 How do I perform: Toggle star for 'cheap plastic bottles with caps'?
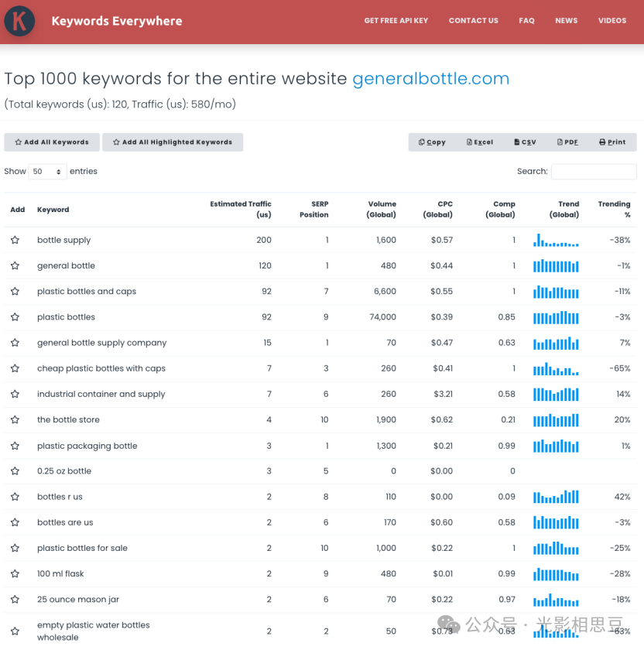15,368
